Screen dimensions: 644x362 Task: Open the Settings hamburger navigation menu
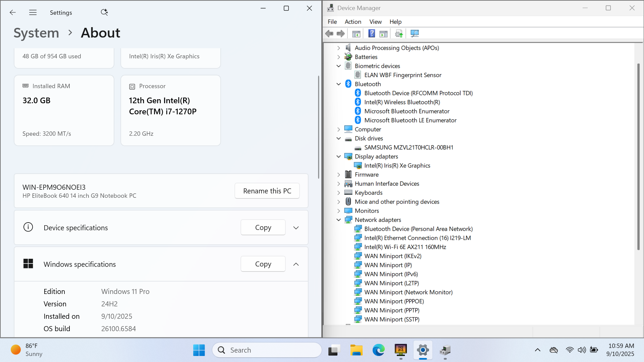33,12
